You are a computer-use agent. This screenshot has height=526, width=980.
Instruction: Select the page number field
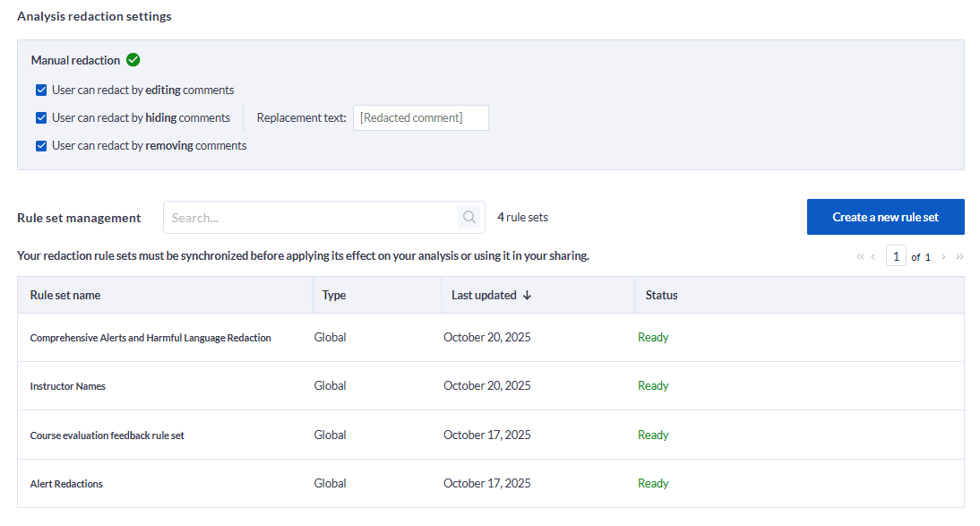click(896, 255)
